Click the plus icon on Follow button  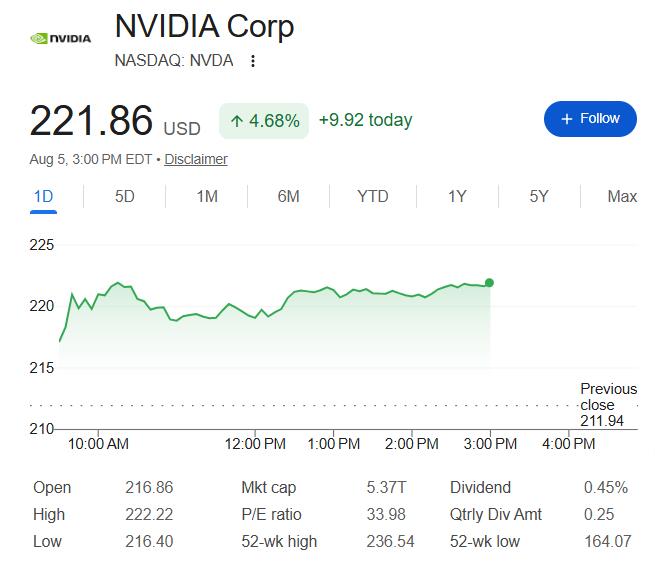(x=566, y=119)
